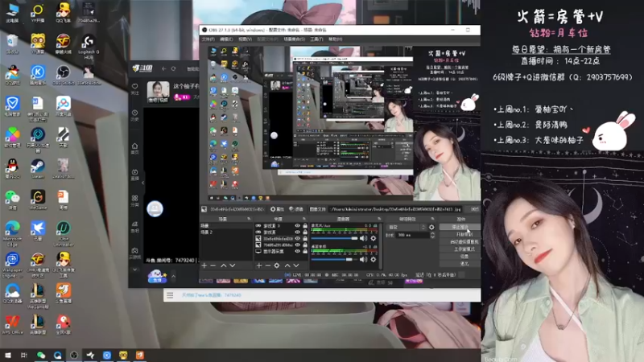Open the OBS Studio desktop shortcut
Image resolution: width=644 pixels, height=362 pixels.
point(64,75)
